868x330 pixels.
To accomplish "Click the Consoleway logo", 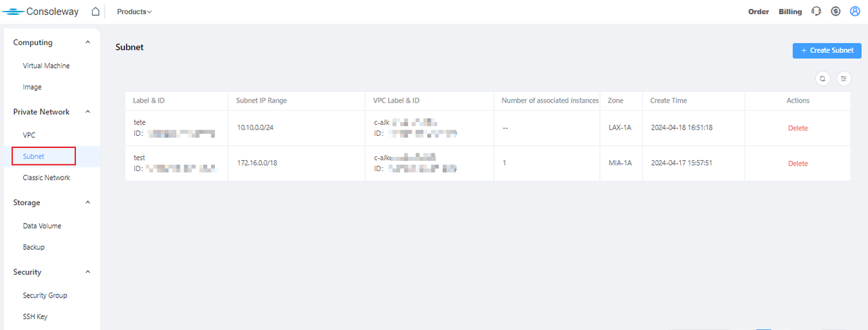I will (41, 12).
